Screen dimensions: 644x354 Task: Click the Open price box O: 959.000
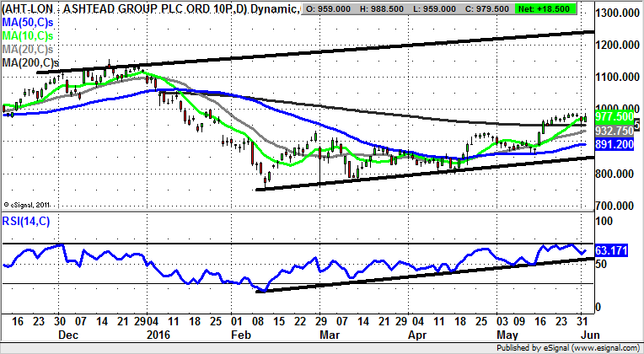pos(340,9)
